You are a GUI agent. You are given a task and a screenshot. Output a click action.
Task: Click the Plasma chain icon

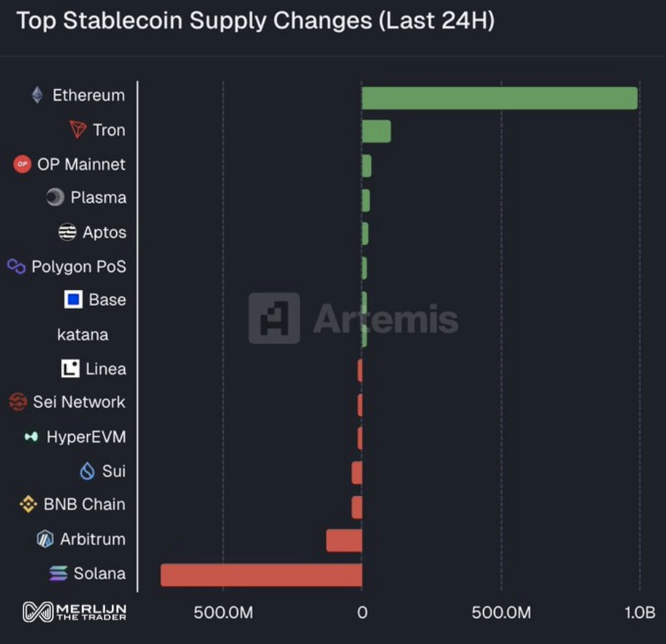(55, 197)
